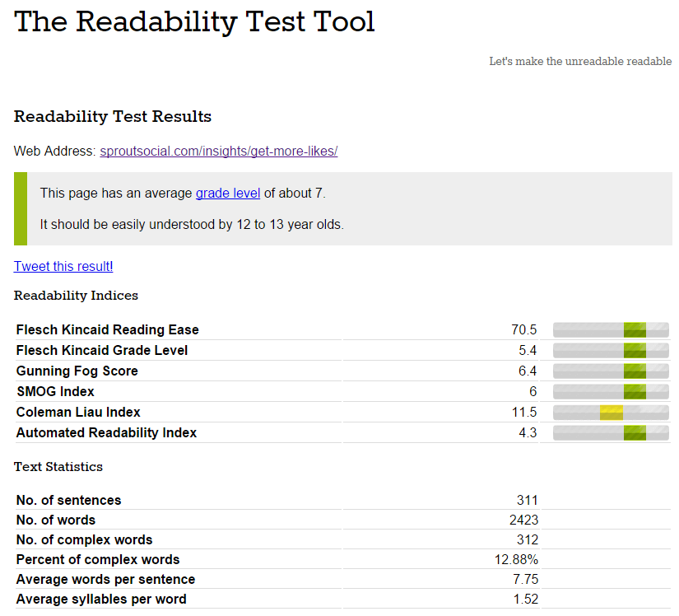Image resolution: width=679 pixels, height=616 pixels.
Task: Select the Automated Readability Index label
Action: (x=106, y=432)
